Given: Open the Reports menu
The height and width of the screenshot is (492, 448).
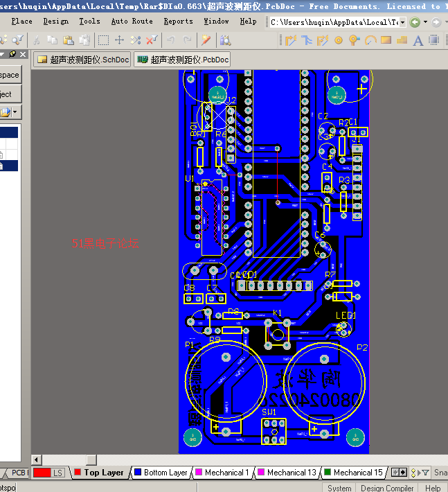Looking at the screenshot, I should point(178,21).
